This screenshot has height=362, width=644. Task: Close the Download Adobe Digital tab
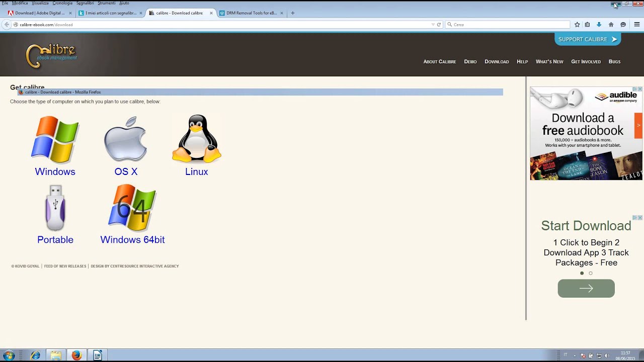pyautogui.click(x=70, y=13)
